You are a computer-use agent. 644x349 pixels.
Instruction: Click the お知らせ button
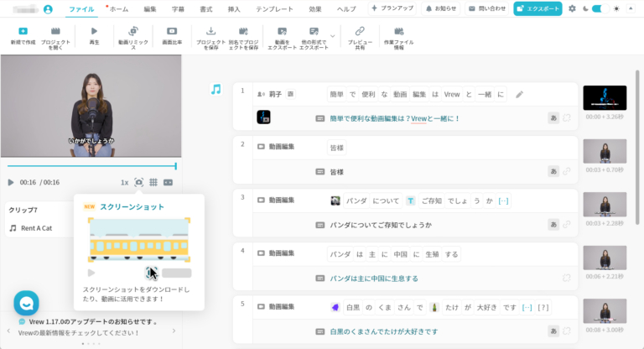click(x=441, y=8)
